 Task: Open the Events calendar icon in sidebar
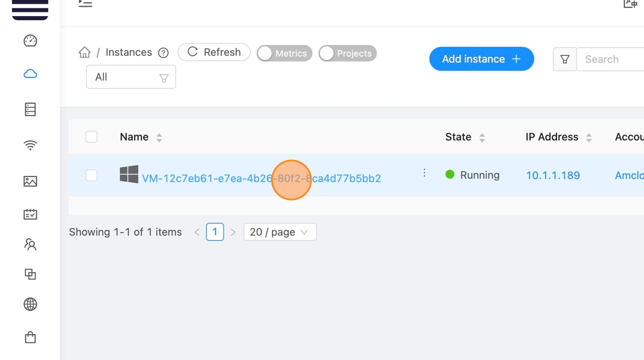30,215
